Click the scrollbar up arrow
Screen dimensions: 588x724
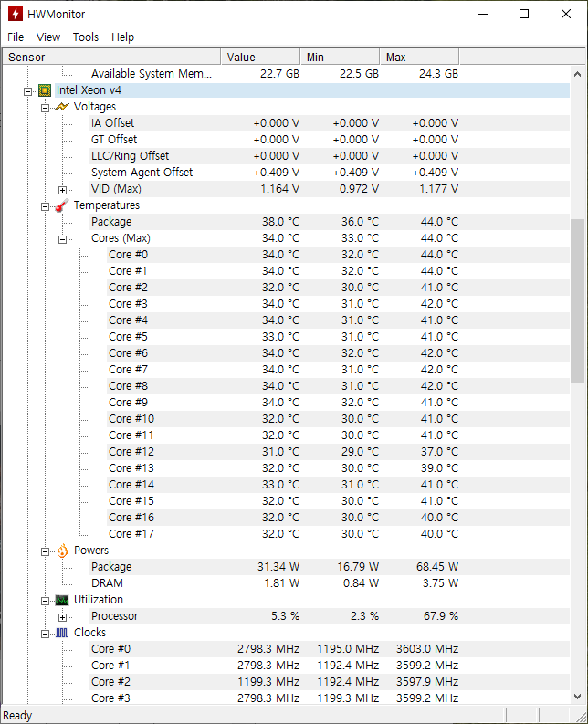tap(577, 74)
